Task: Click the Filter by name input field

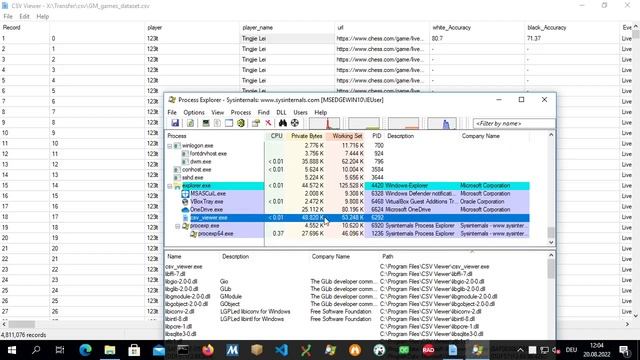Action: coord(513,123)
